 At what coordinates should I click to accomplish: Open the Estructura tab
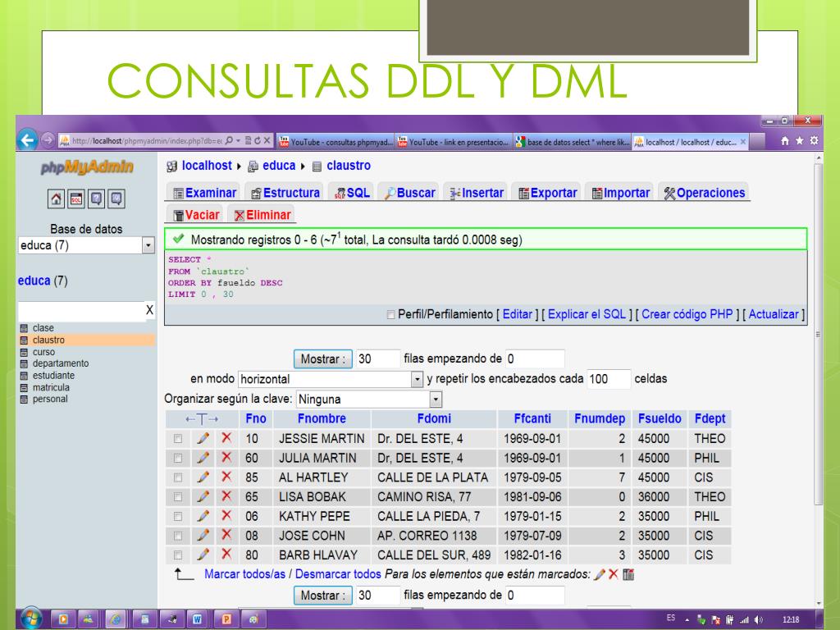pyautogui.click(x=285, y=193)
